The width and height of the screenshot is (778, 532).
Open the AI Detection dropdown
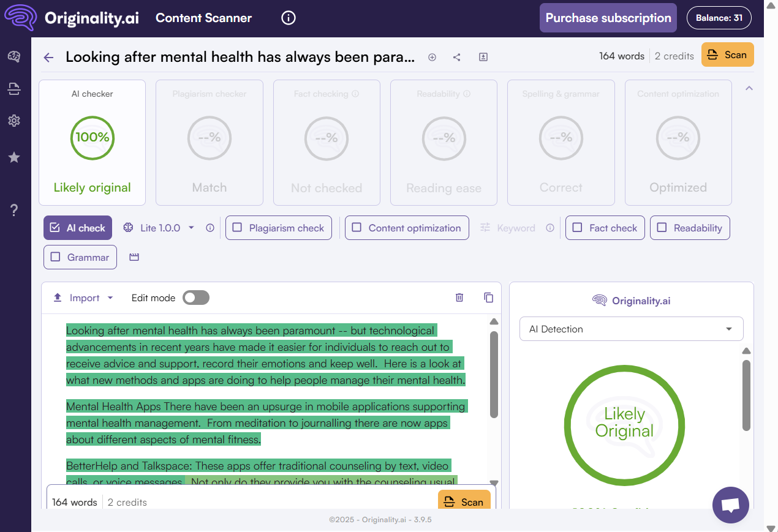pos(632,329)
